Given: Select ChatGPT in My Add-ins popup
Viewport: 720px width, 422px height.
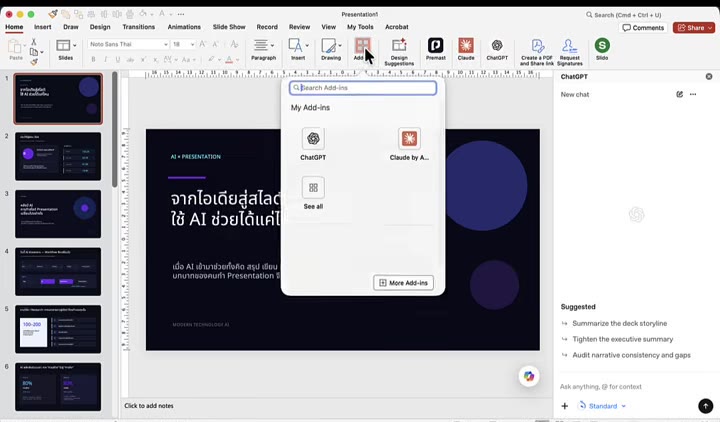Looking at the screenshot, I should click(x=313, y=144).
